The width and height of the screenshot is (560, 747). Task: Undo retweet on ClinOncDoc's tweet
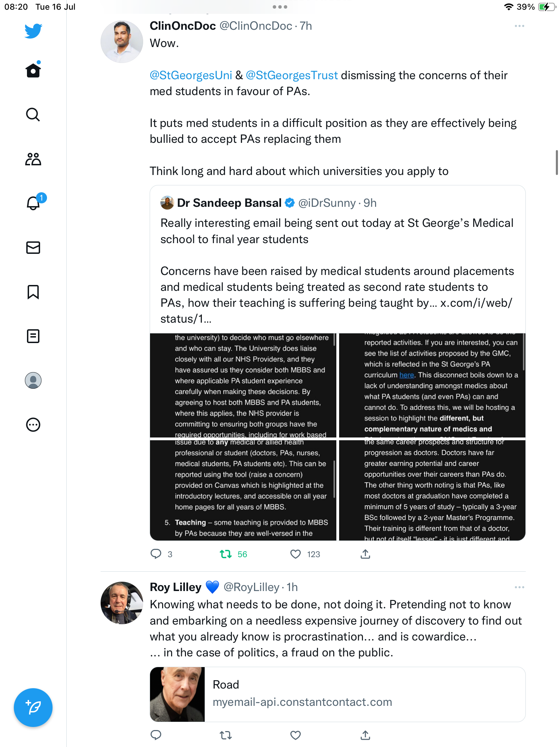pyautogui.click(x=226, y=554)
